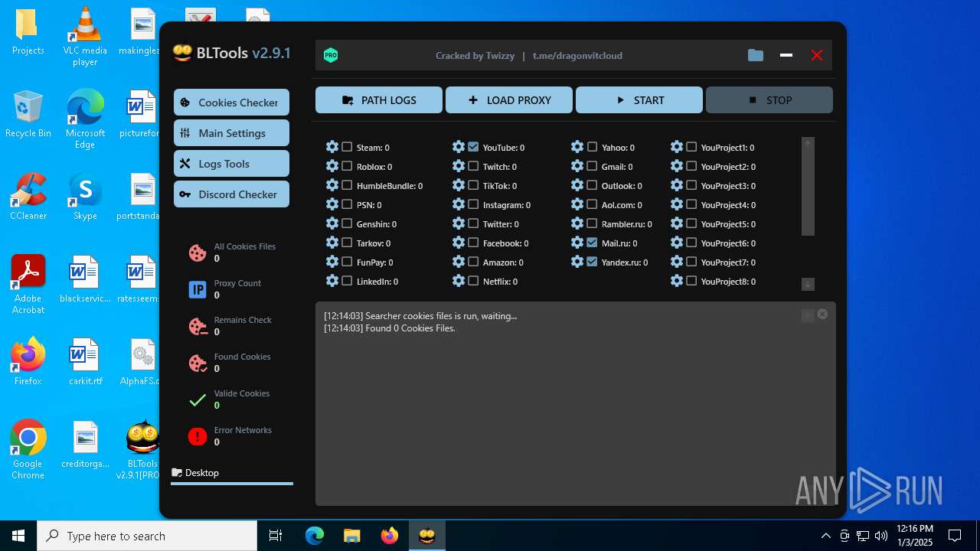This screenshot has width=980, height=551.
Task: Open settings gear for Mail.ru
Action: (577, 243)
